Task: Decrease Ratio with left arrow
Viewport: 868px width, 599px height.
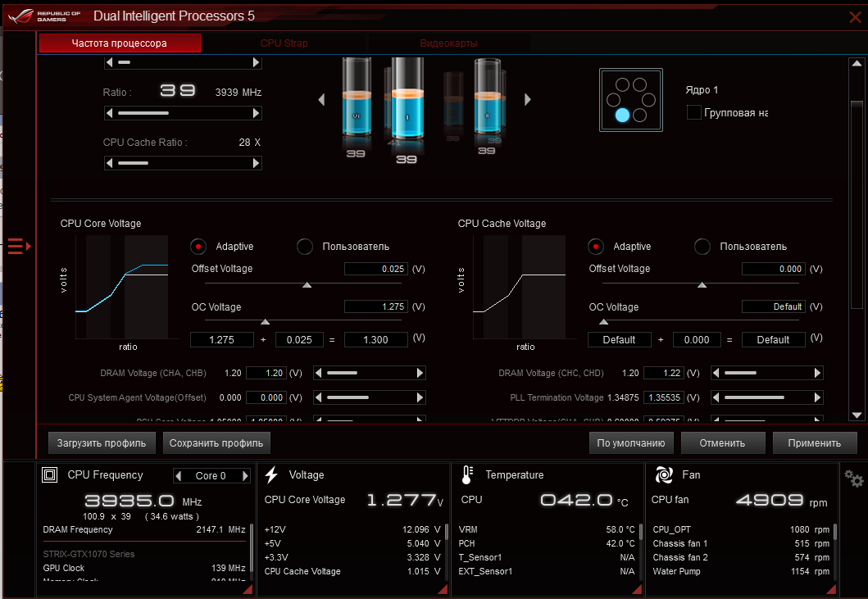Action: [110, 113]
